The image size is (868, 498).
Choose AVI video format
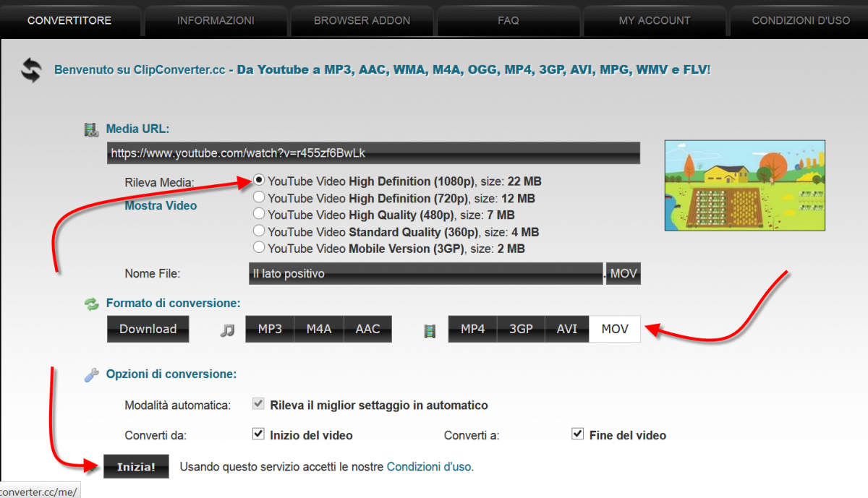pos(567,329)
